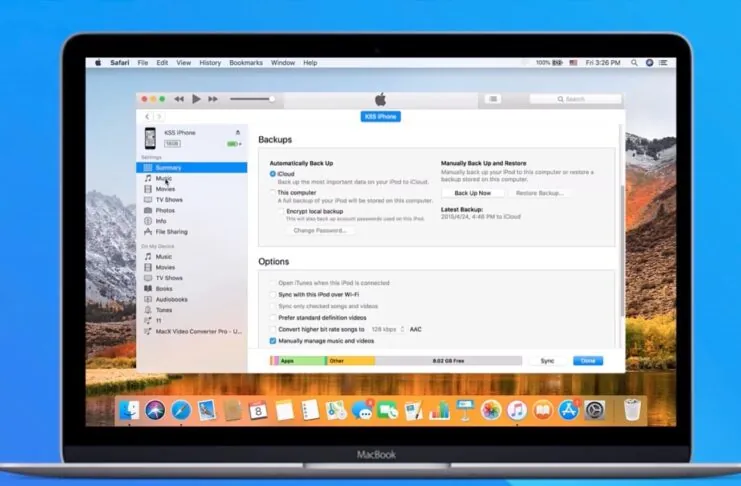Screen dimensions: 741x486
Task: Click the volume slider in iTunes
Action: (251, 99)
